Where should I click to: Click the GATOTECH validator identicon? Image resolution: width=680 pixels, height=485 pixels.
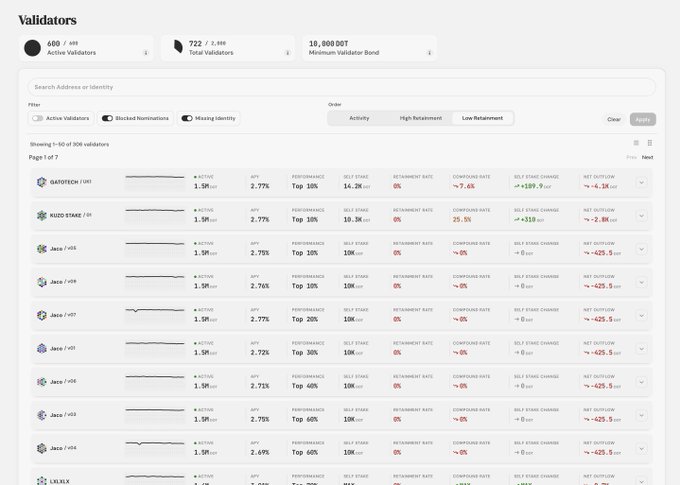click(x=42, y=182)
